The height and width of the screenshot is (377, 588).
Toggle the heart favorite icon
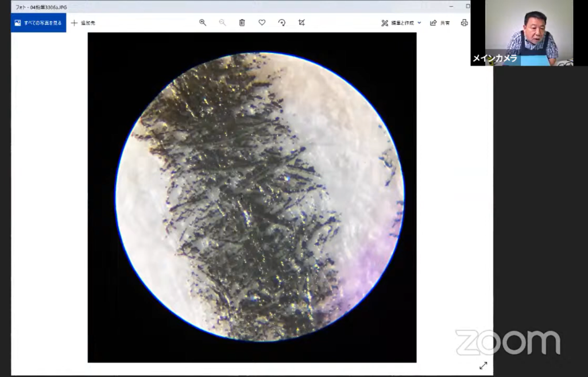click(262, 22)
